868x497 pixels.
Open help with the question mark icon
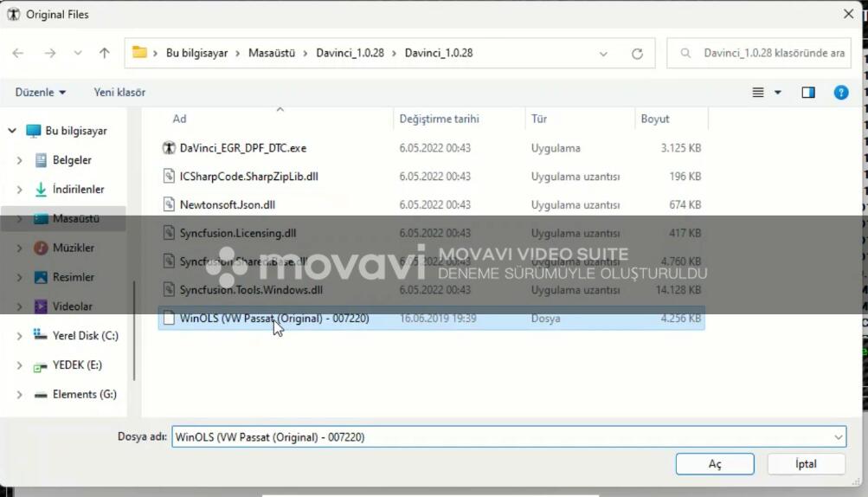pyautogui.click(x=841, y=93)
